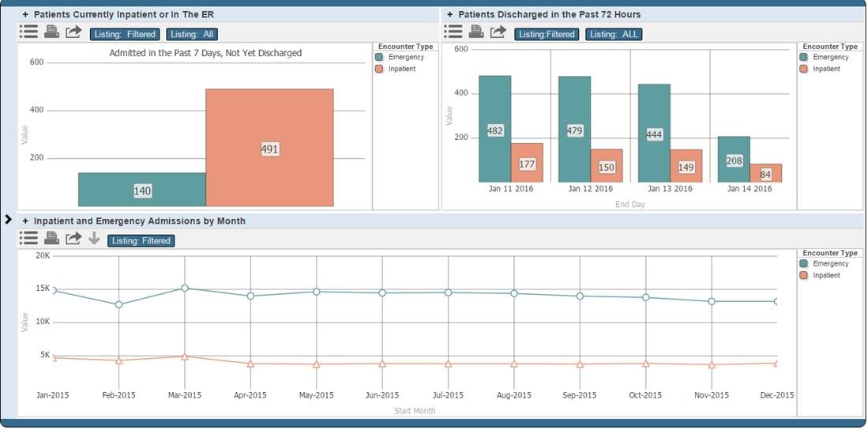Select the Jan 13 Emergency bar labeled 444
Image resolution: width=868 pixels, height=430 pixels.
[x=654, y=134]
